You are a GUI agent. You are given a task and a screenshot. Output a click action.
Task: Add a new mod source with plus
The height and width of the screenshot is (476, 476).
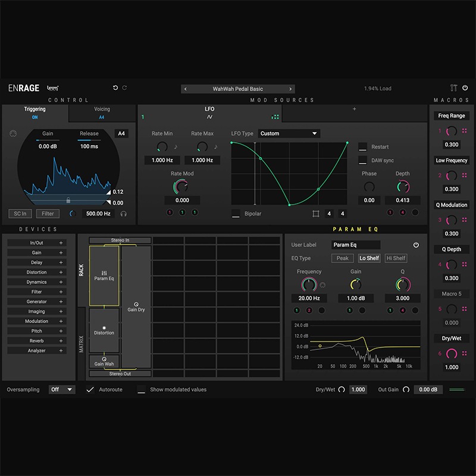coord(354,109)
